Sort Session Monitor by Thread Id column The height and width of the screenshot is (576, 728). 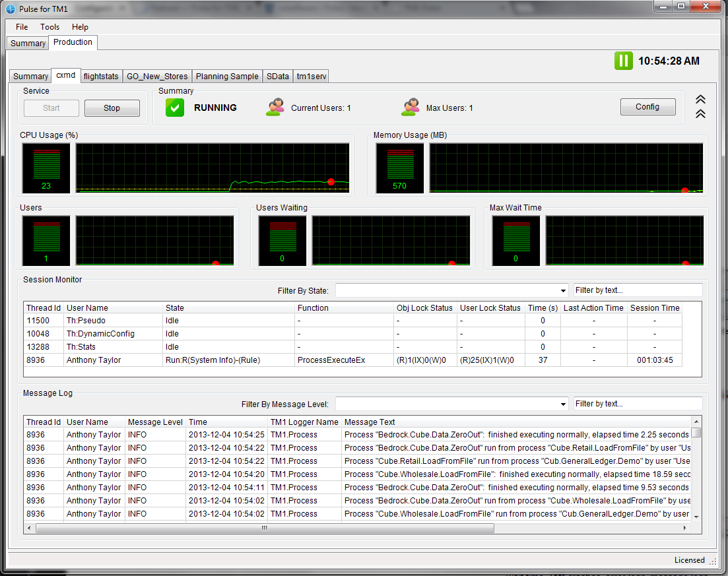[44, 307]
